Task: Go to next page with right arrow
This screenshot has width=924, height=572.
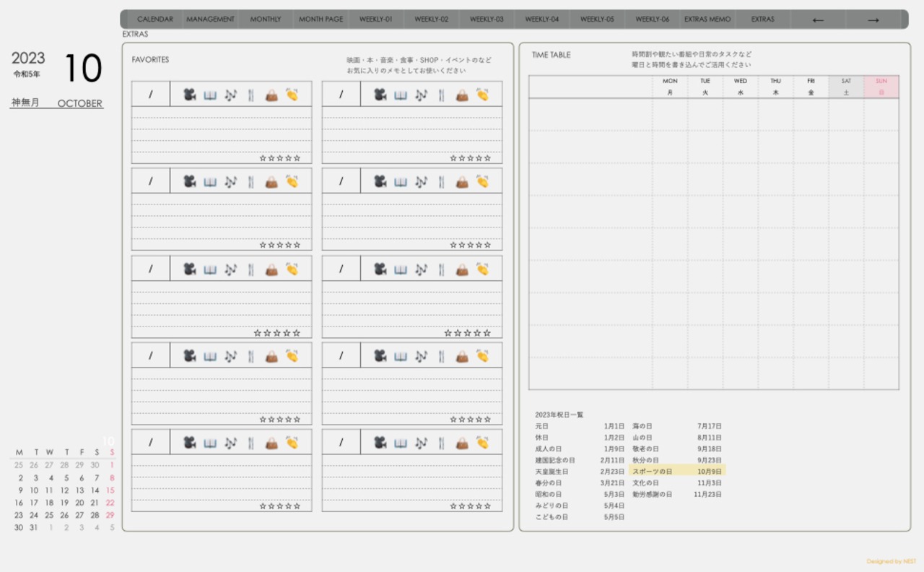Action: click(x=873, y=19)
